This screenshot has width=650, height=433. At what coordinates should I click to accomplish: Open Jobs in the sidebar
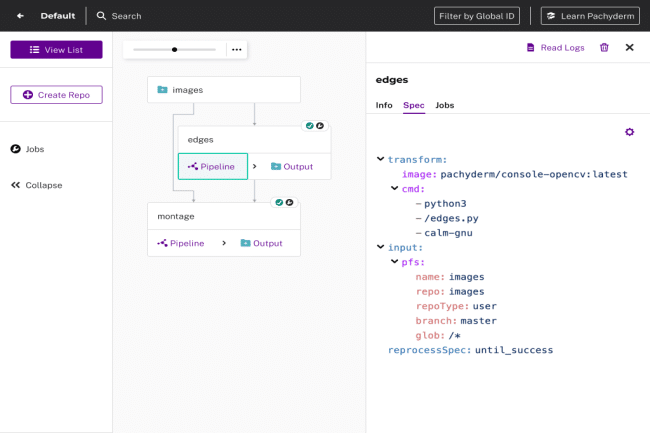tap(27, 149)
